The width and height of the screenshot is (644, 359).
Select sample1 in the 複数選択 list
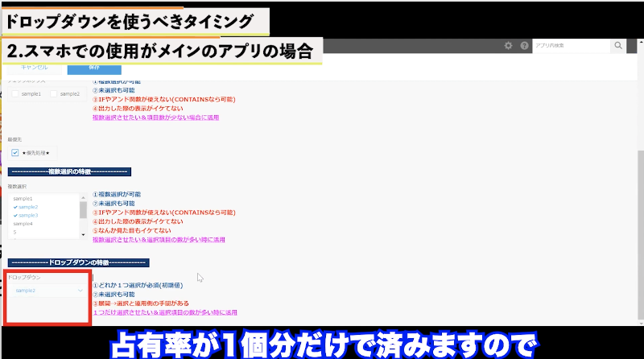coord(23,198)
